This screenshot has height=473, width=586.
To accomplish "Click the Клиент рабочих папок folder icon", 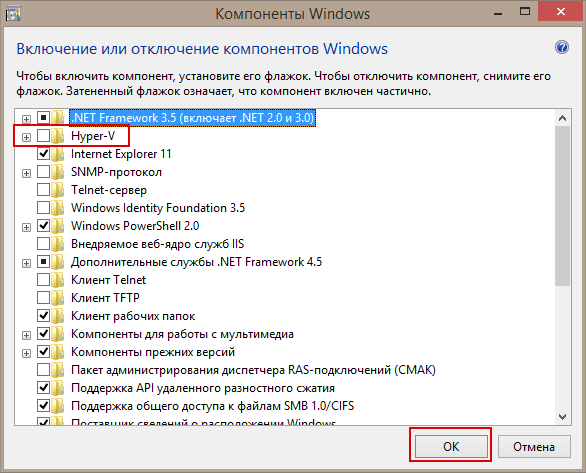I will click(x=58, y=316).
